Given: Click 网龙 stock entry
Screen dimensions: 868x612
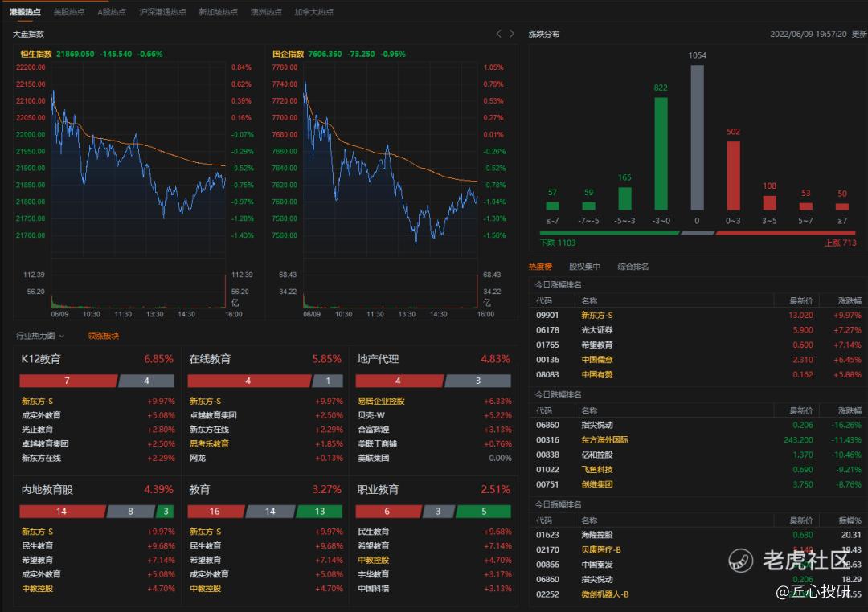Looking at the screenshot, I should 197,458.
